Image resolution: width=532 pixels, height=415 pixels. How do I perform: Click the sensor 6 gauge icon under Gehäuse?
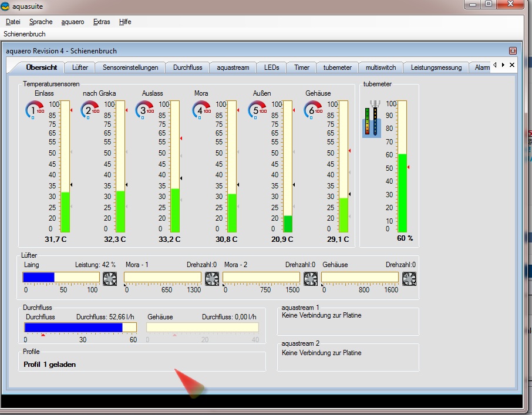(x=313, y=110)
